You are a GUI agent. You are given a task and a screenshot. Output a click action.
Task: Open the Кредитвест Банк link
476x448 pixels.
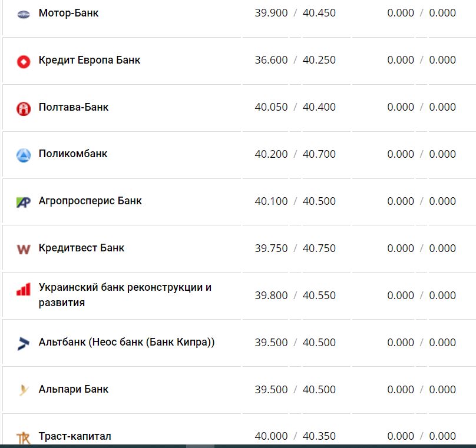coord(81,248)
